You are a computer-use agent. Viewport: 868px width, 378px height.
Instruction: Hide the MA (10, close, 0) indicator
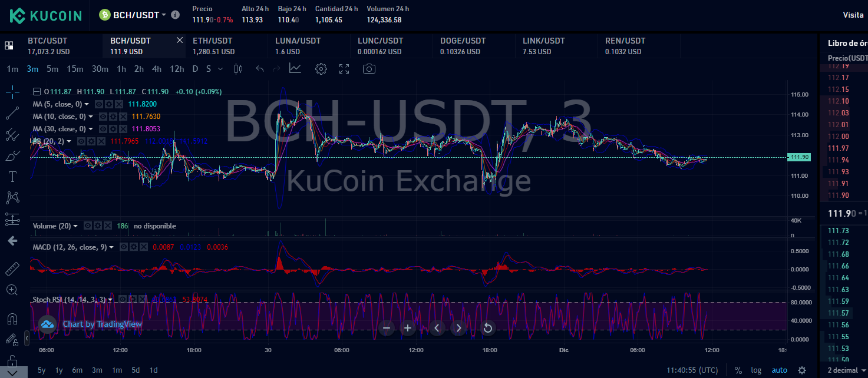pos(103,117)
